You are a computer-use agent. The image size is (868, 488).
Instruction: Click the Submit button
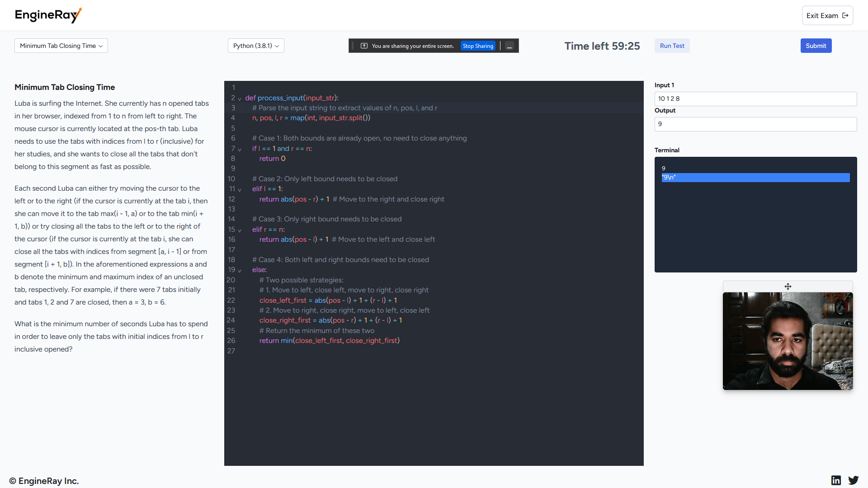click(816, 45)
